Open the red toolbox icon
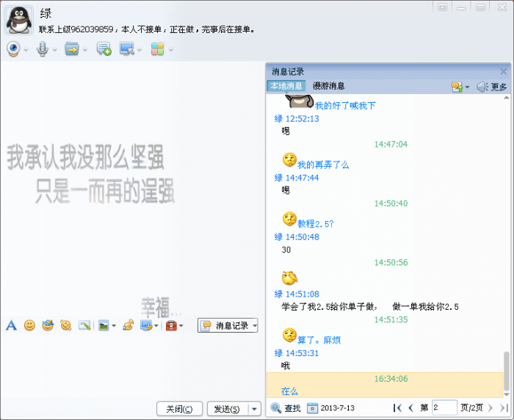The image size is (514, 420). (x=171, y=325)
